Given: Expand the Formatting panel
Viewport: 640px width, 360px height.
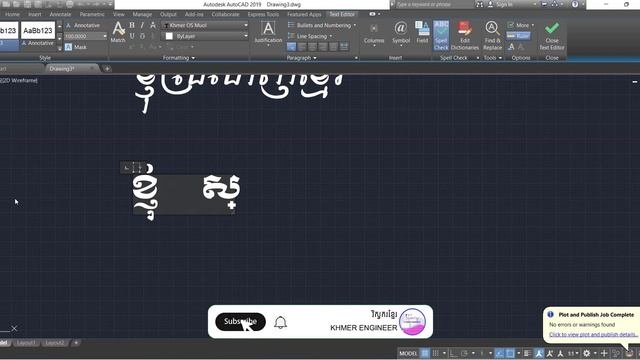Looking at the screenshot, I should [x=179, y=58].
